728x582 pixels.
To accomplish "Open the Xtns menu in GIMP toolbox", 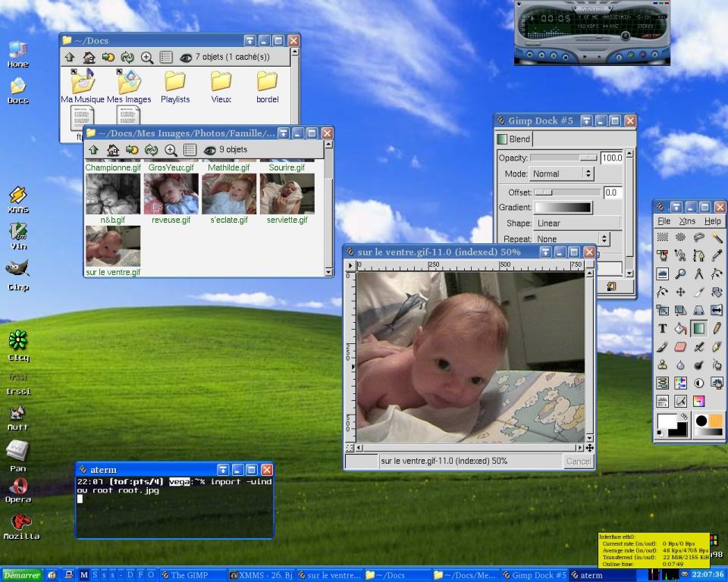I will [687, 221].
